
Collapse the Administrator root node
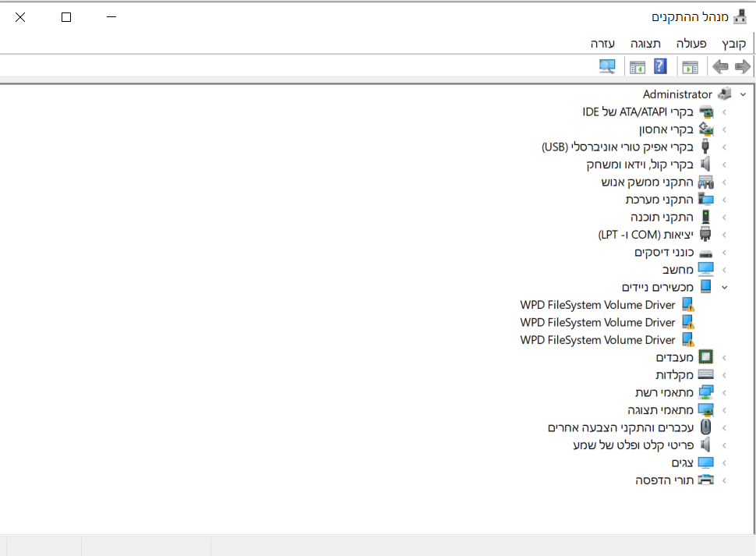(x=742, y=94)
